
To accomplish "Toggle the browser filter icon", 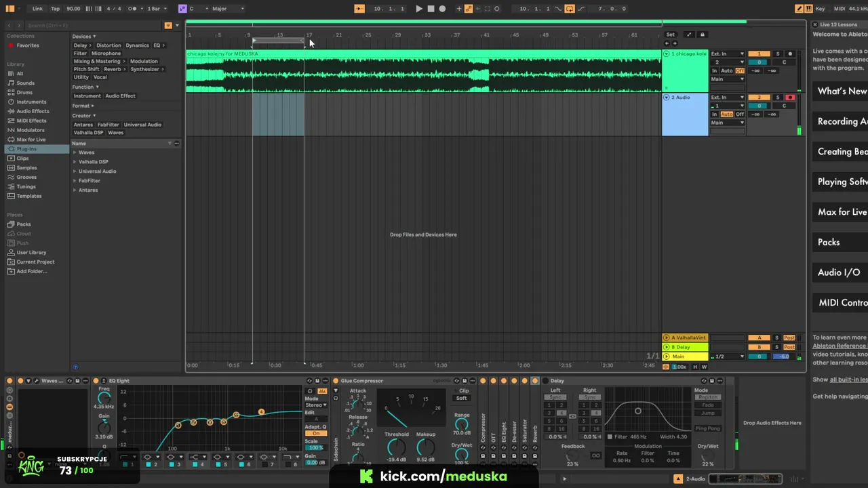I will point(168,26).
